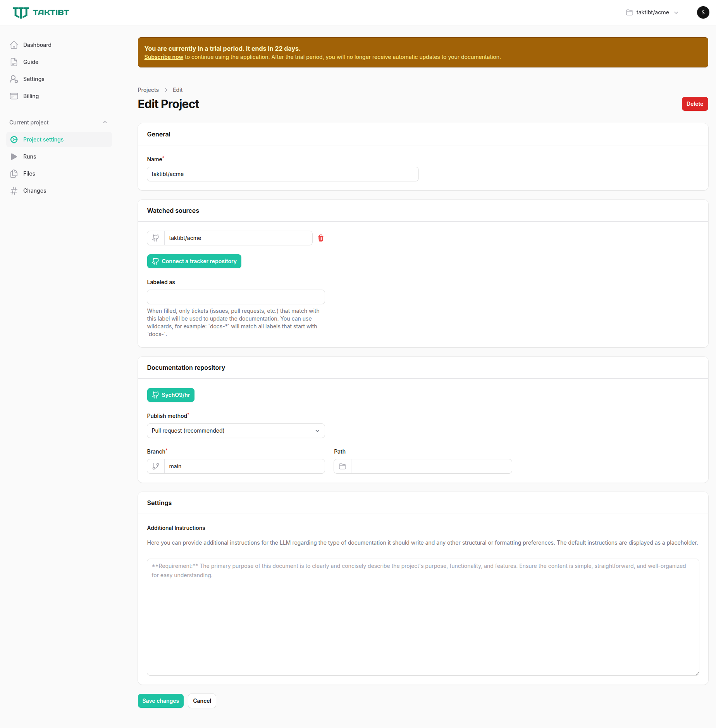716x728 pixels.
Task: Click the Additional Instructions text area
Action: (423, 617)
